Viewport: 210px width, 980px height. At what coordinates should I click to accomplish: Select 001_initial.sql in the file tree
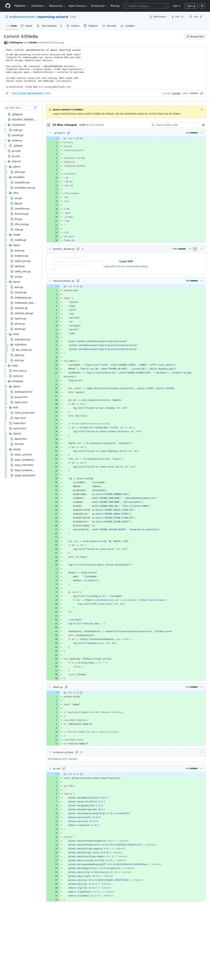tap(23, 350)
